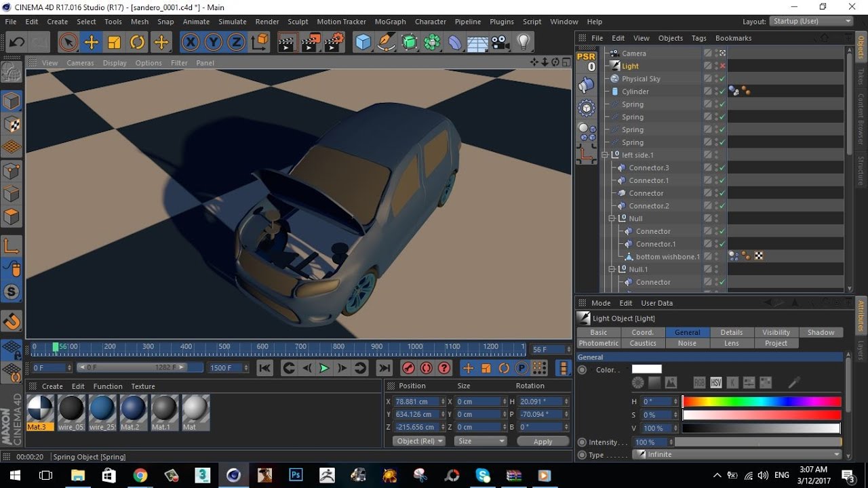Toggle X axis lock

coord(191,43)
